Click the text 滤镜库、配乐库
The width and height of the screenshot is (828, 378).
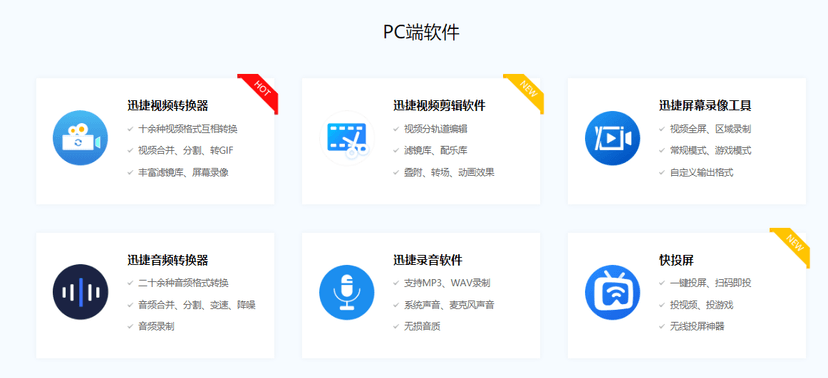pyautogui.click(x=436, y=150)
